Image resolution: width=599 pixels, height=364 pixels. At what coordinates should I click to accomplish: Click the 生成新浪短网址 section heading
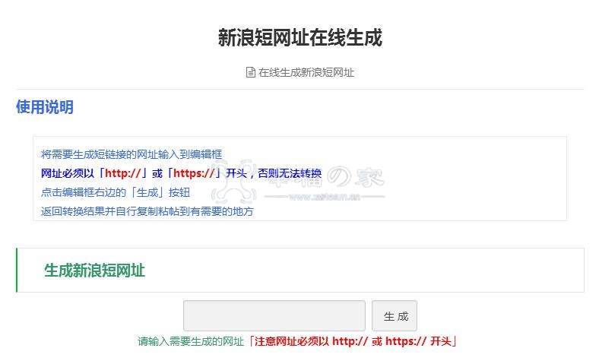[94, 271]
